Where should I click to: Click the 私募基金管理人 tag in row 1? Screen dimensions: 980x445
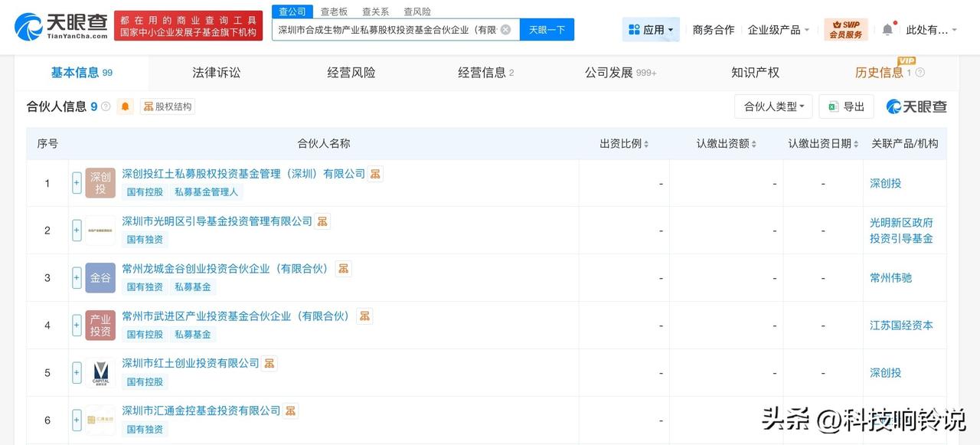point(206,192)
